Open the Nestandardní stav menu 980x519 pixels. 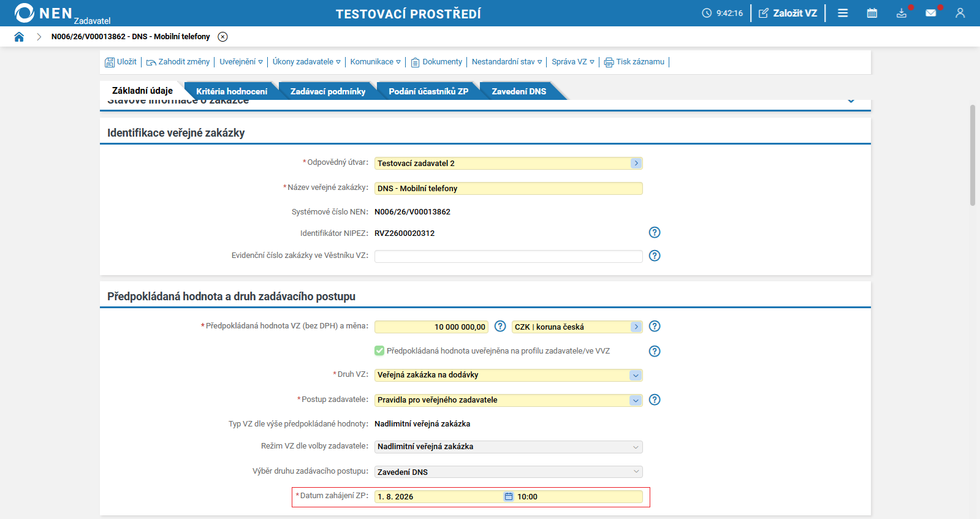pos(507,62)
